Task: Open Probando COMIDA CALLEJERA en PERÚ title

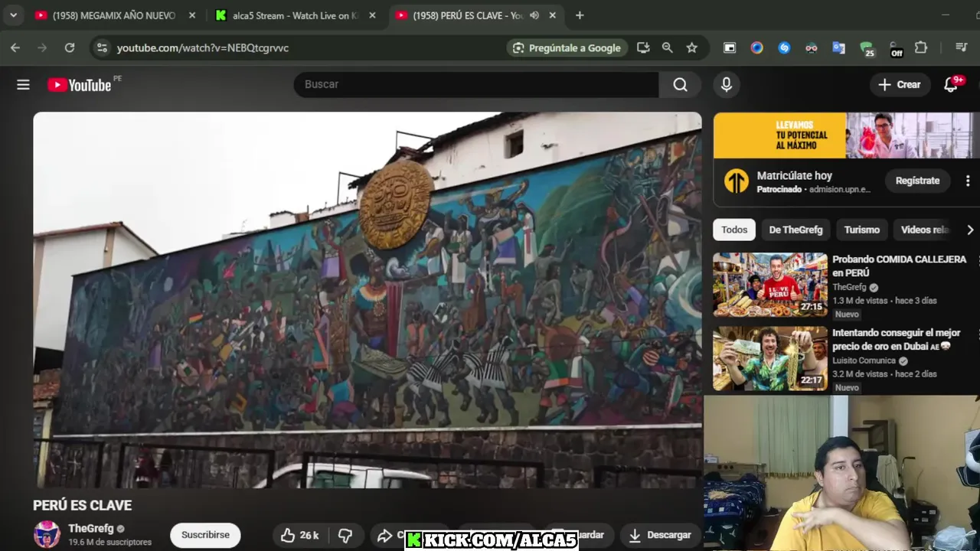Action: pos(899,266)
